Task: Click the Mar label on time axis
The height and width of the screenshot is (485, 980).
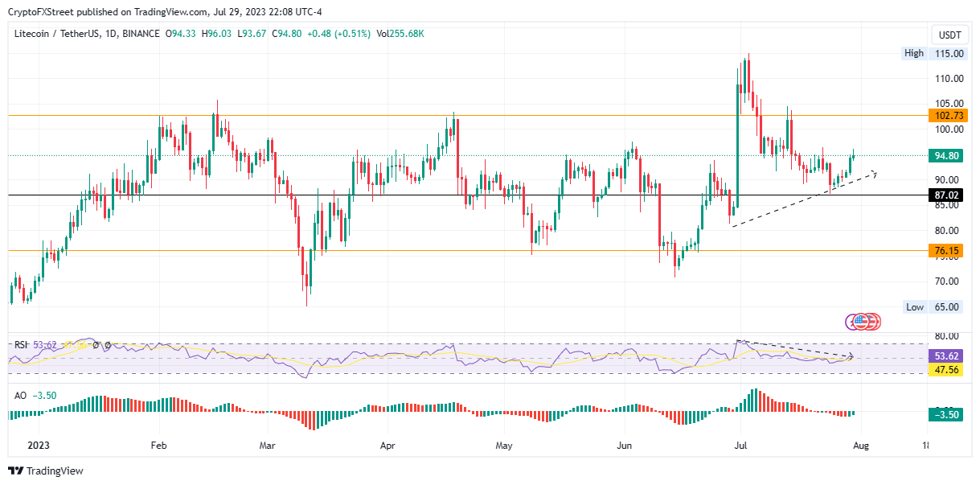Action: point(268,445)
